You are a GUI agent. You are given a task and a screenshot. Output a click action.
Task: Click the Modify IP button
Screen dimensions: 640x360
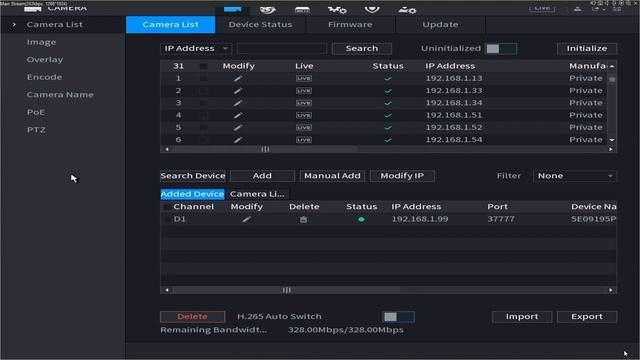pos(402,176)
